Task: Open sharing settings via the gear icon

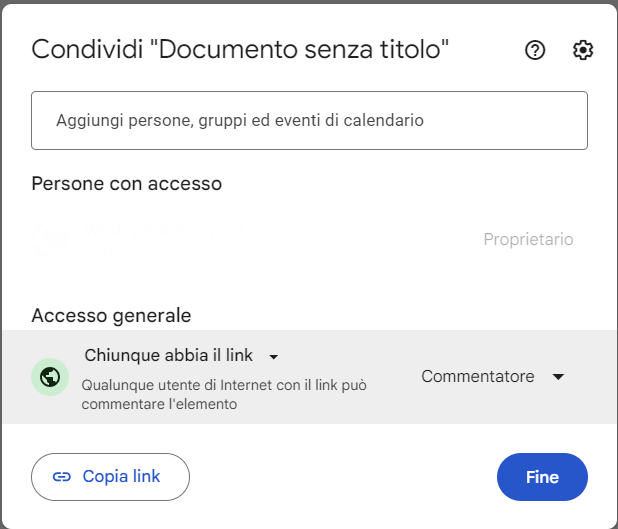Action: [583, 50]
